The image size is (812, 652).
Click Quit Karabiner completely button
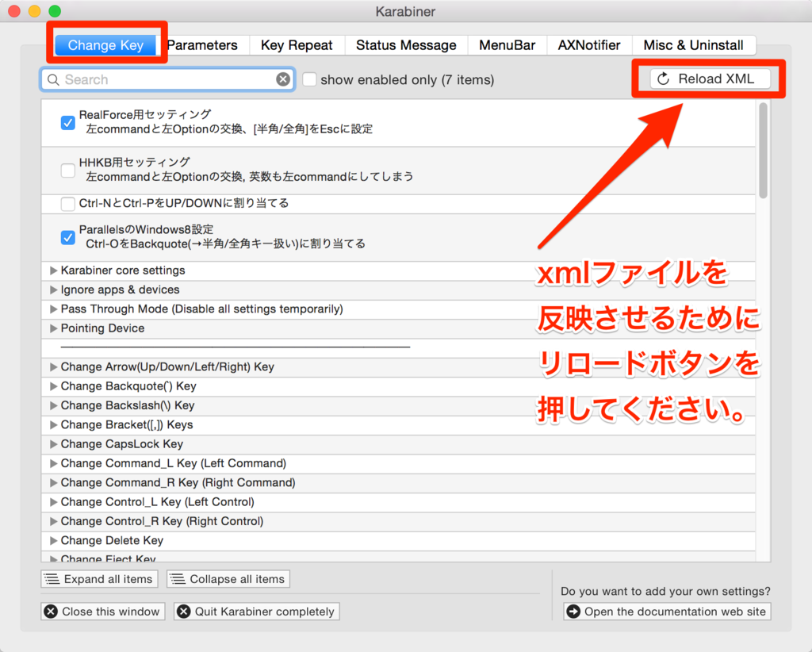(257, 612)
